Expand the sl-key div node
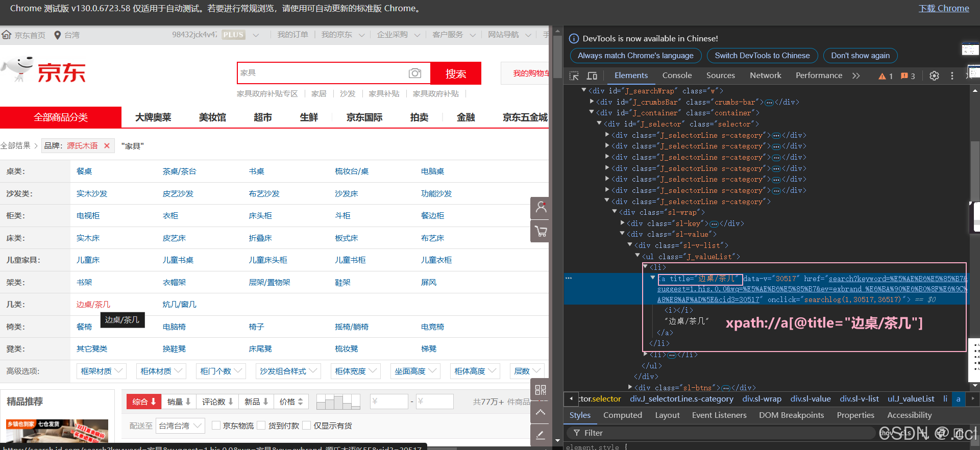Viewport: 980px width, 450px height. (x=622, y=223)
